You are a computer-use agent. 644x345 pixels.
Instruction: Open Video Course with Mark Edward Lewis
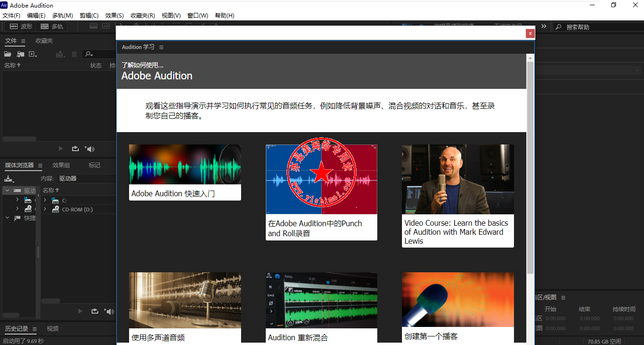458,196
